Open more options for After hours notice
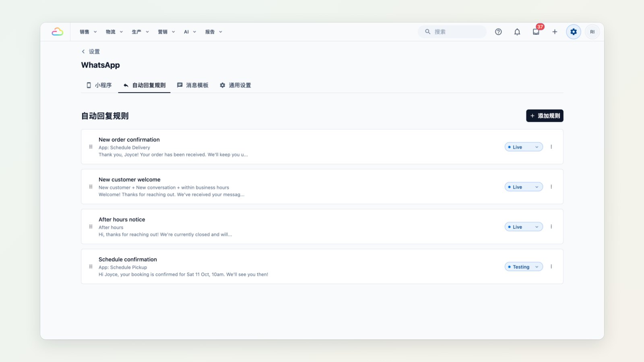 pos(551,226)
